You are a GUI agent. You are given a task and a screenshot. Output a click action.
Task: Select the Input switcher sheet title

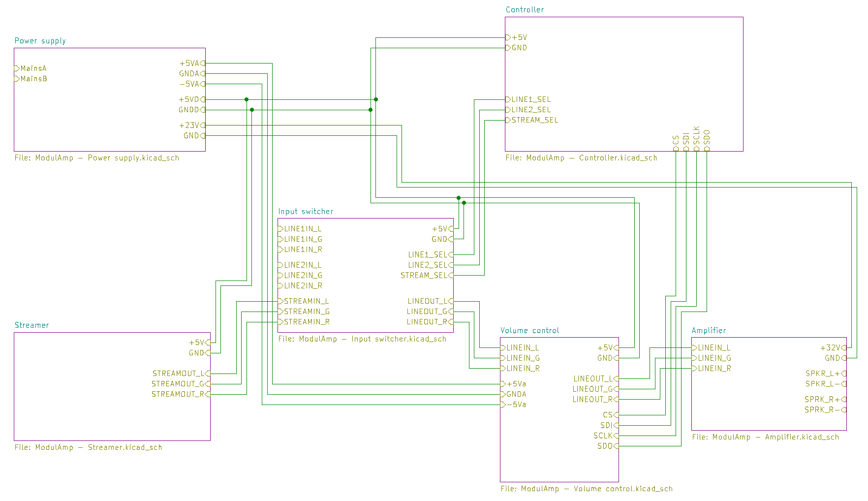coord(306,212)
